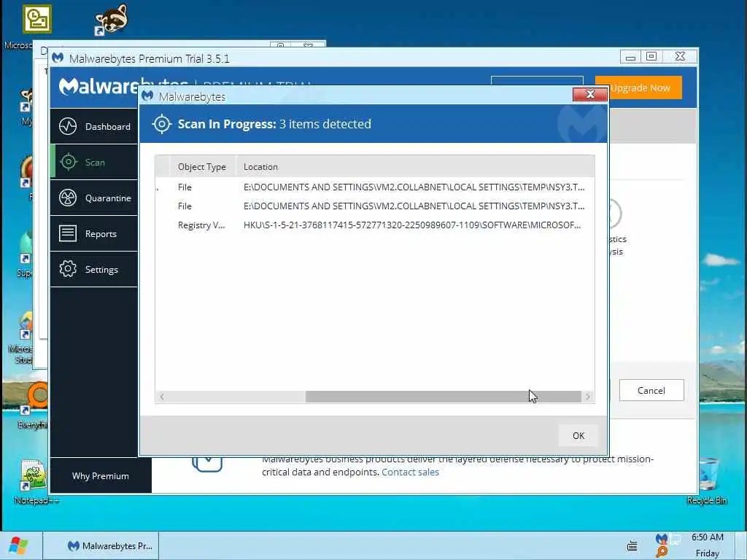Click the 6:50 AM clock in taskbar
This screenshot has width=747, height=560.
pyautogui.click(x=708, y=537)
